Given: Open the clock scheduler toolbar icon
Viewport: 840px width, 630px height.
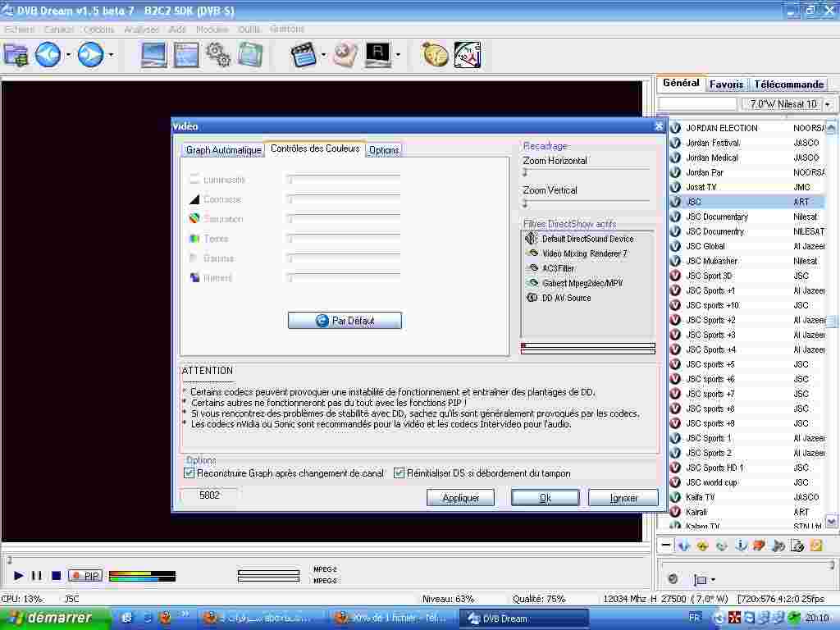Looking at the screenshot, I should tap(467, 55).
